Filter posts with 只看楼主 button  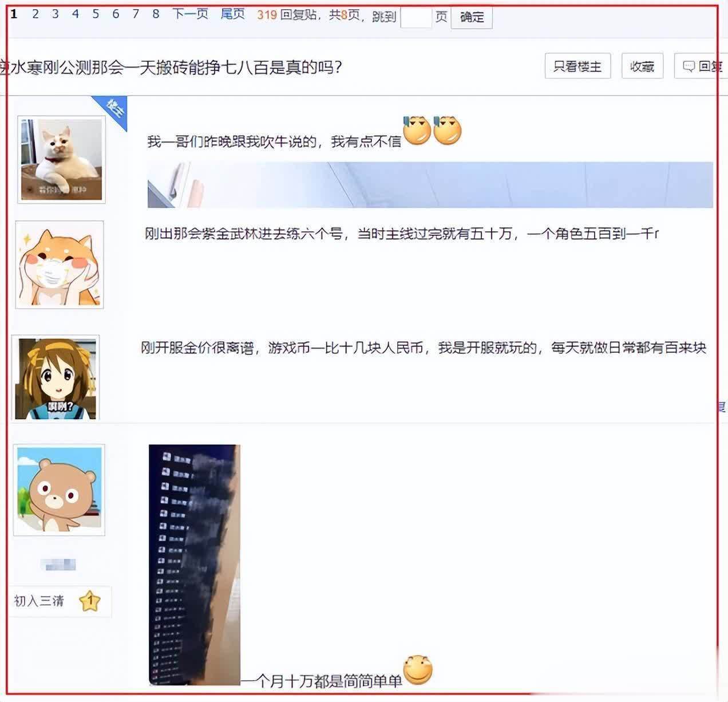[577, 66]
